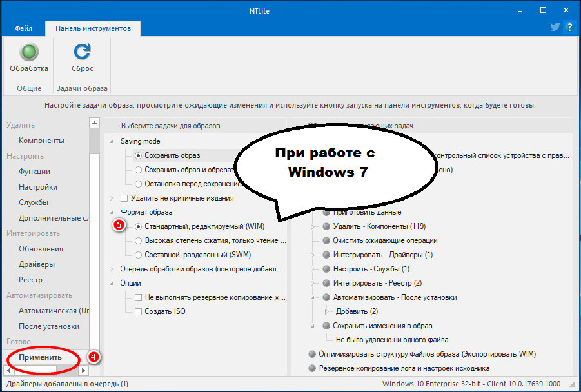Select Сохранить образ radio option
The width and height of the screenshot is (581, 392).
coord(138,155)
